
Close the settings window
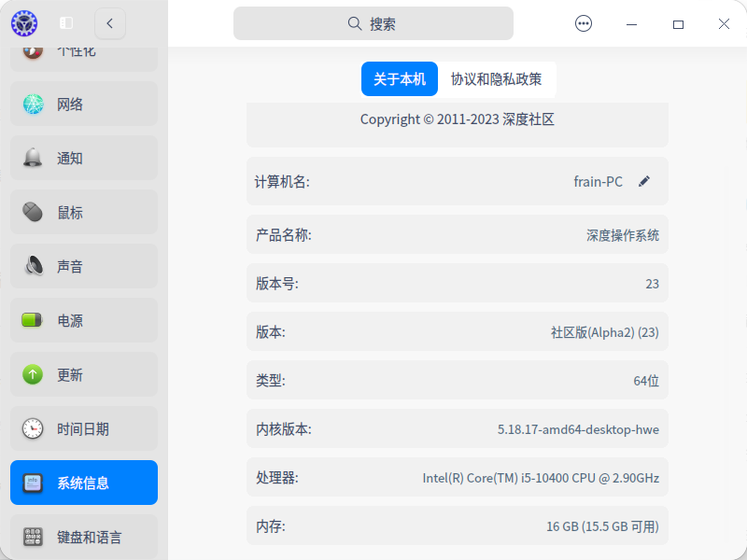(725, 24)
